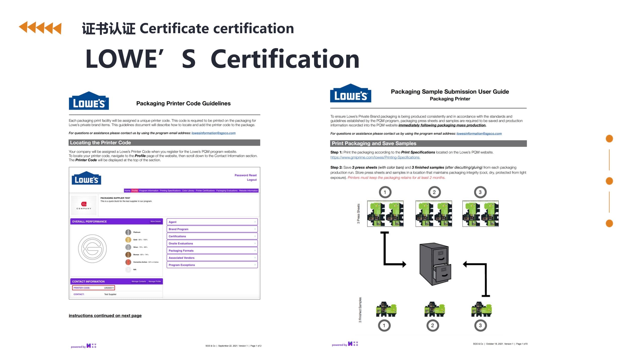Click the email link in Printer Code Guidelines
Screen dimensions: 644x362
[213, 133]
